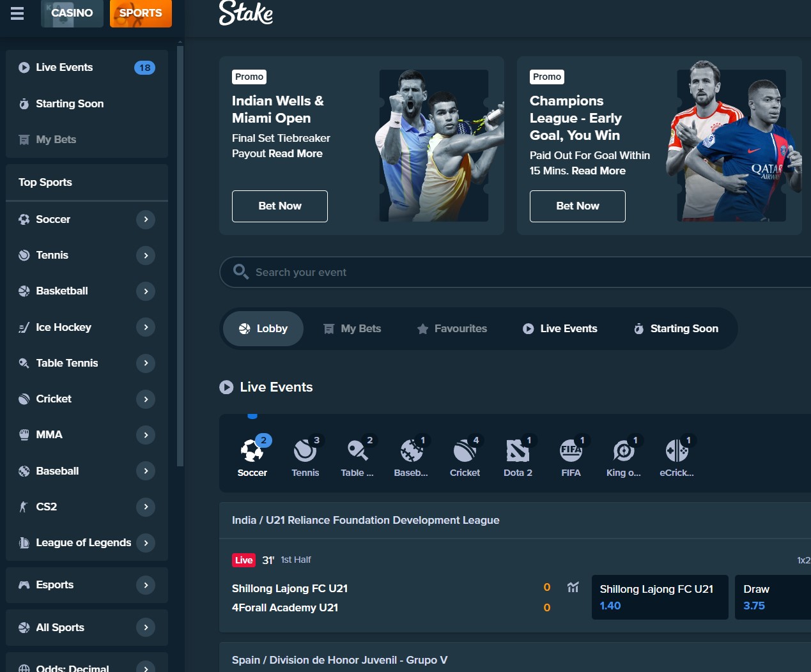811x672 pixels.
Task: Click the Esports gamepad icon
Action: point(24,584)
